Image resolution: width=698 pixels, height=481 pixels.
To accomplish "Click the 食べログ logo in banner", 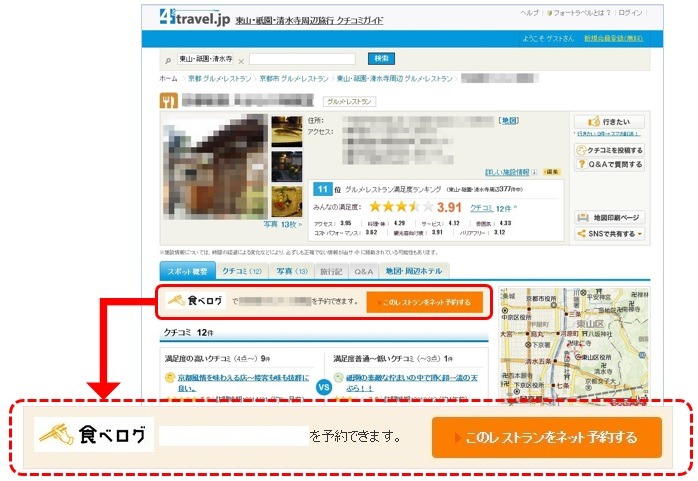I will [x=195, y=301].
